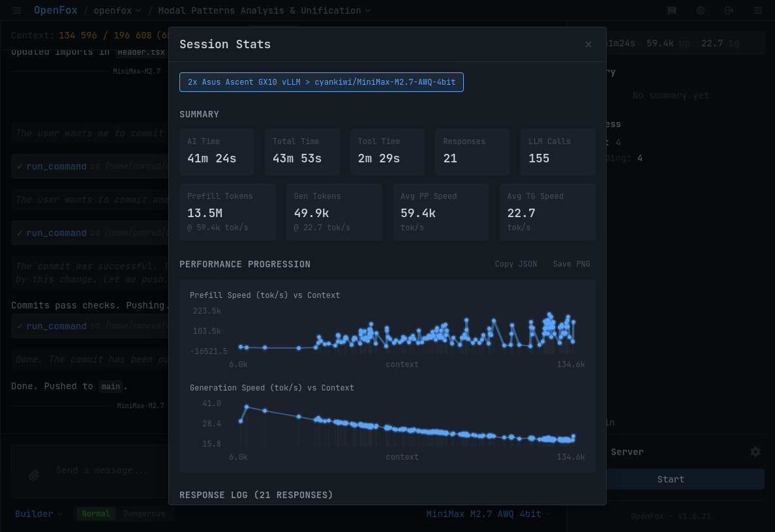The width and height of the screenshot is (775, 532).
Task: Click the Server settings gear icon
Action: point(755,452)
